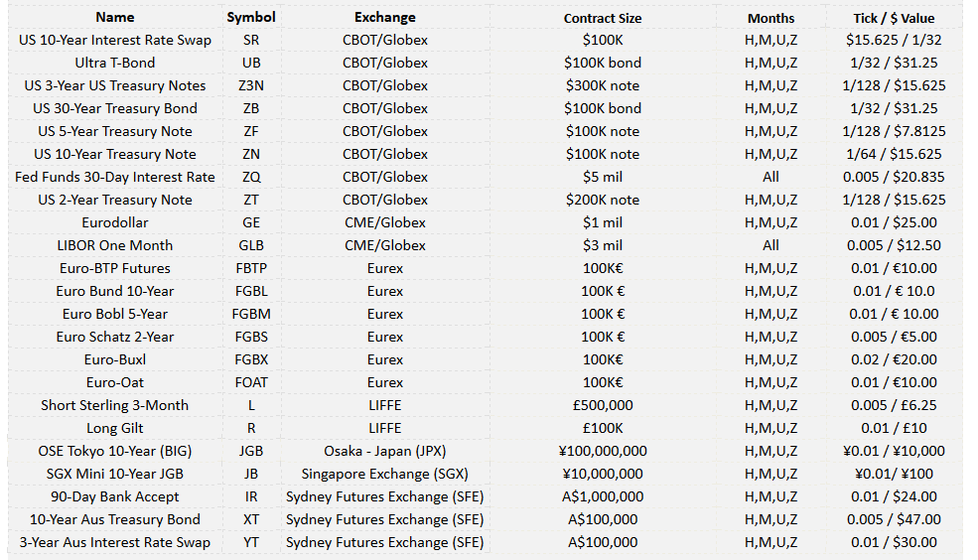Click the Symbol column header
Image resolution: width=978 pixels, height=560 pixels.
251,18
